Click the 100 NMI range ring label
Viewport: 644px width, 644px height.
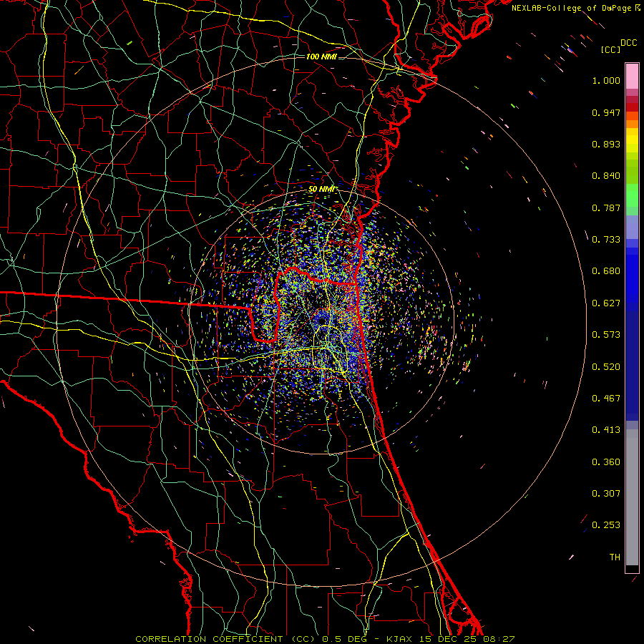coord(321,57)
